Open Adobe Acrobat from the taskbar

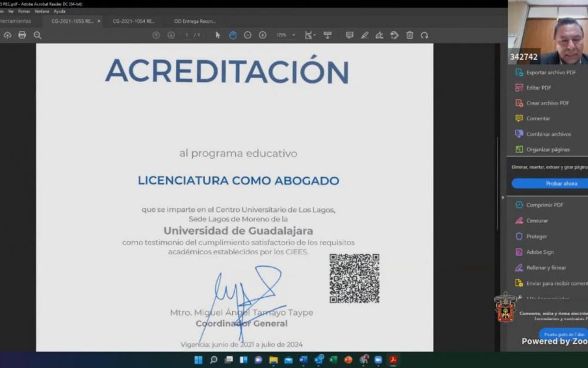click(x=393, y=360)
